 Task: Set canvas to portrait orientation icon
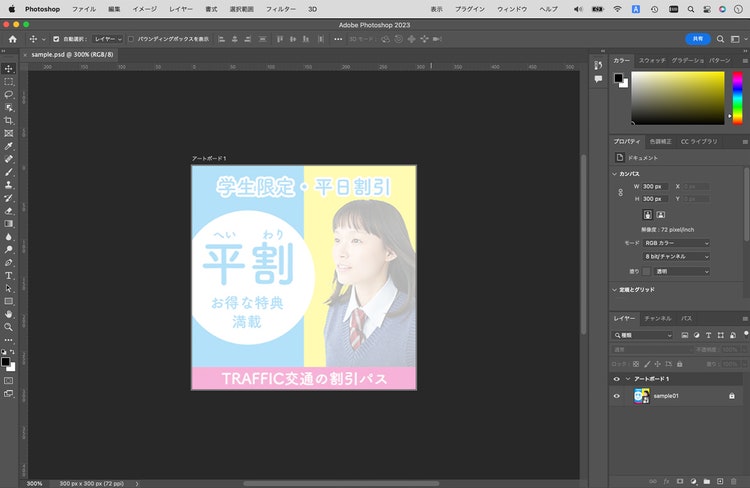(x=647, y=215)
